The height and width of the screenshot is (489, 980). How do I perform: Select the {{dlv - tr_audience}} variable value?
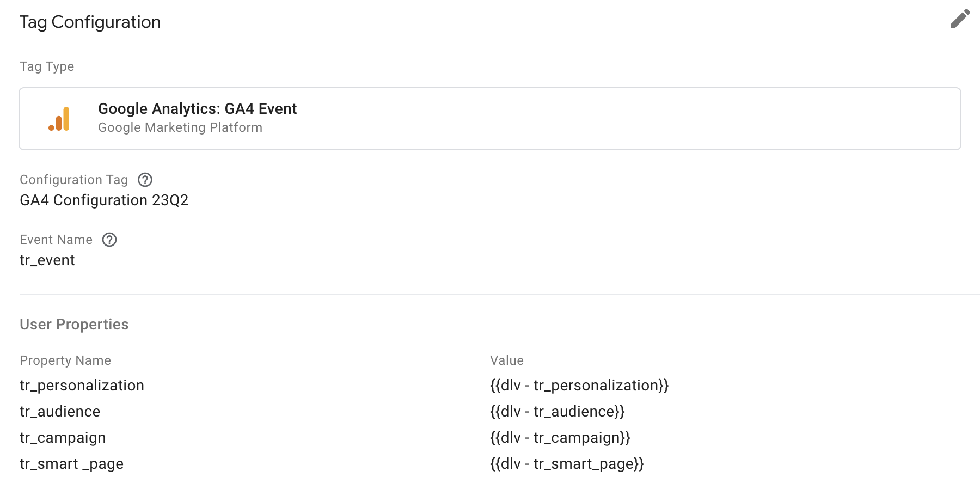point(558,412)
